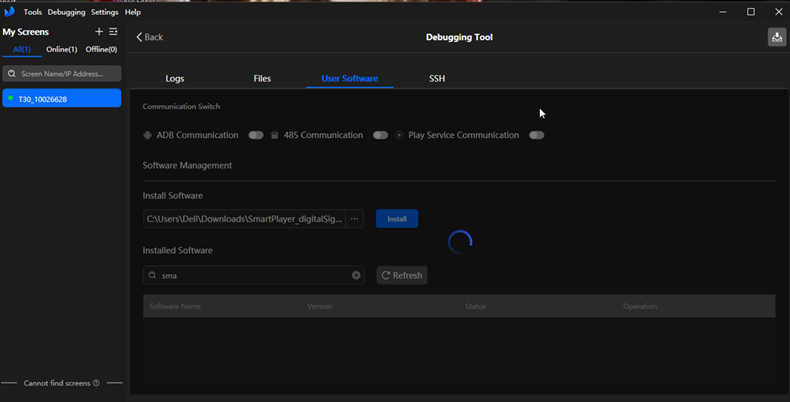Click the installed software search field containing sma
790x402 pixels.
click(253, 275)
